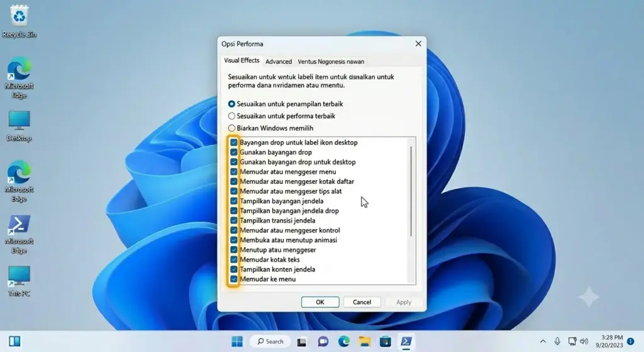Image resolution: width=644 pixels, height=352 pixels.
Task: Toggle the 'Menutup atau menggeser' checkbox
Action: pos(234,249)
